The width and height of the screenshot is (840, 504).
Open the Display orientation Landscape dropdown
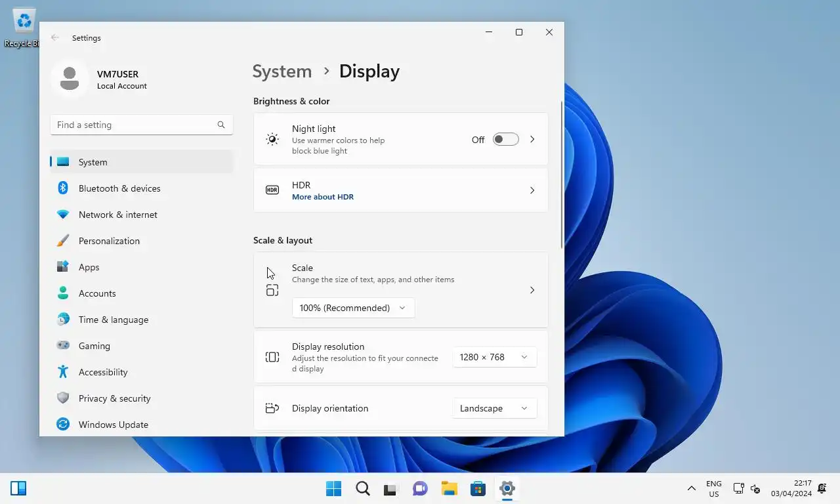coord(494,408)
